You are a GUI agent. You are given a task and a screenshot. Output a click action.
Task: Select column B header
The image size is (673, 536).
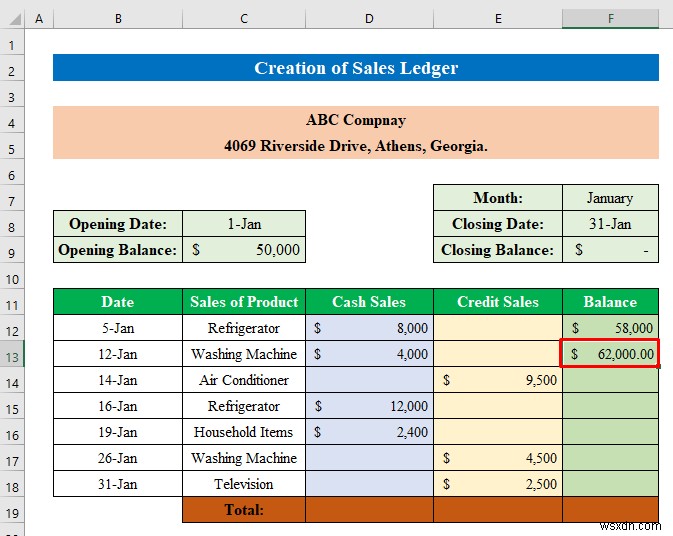(118, 18)
